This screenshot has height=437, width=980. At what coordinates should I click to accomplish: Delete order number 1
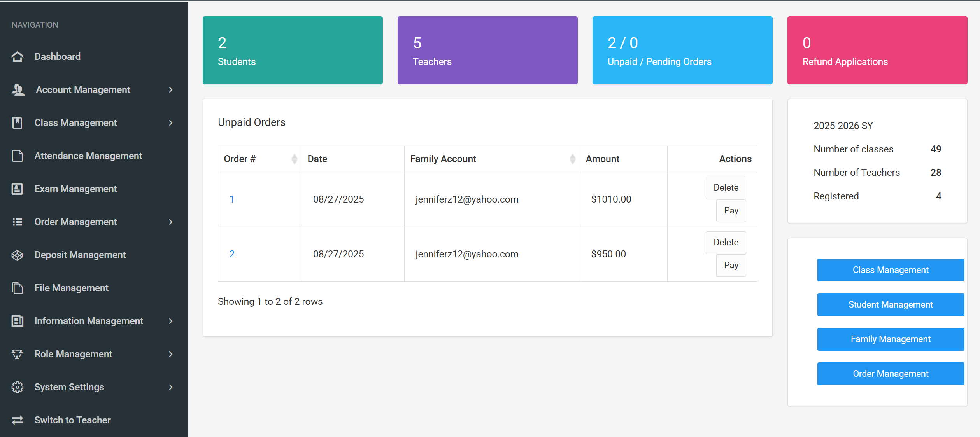tap(726, 188)
